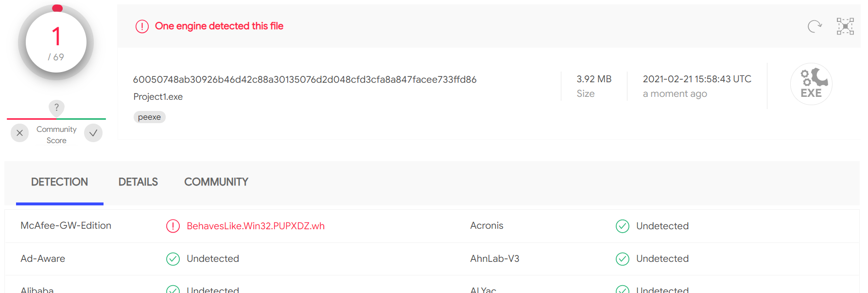Vote harmless with the checkmark community button
This screenshot has width=868, height=293.
click(x=93, y=133)
